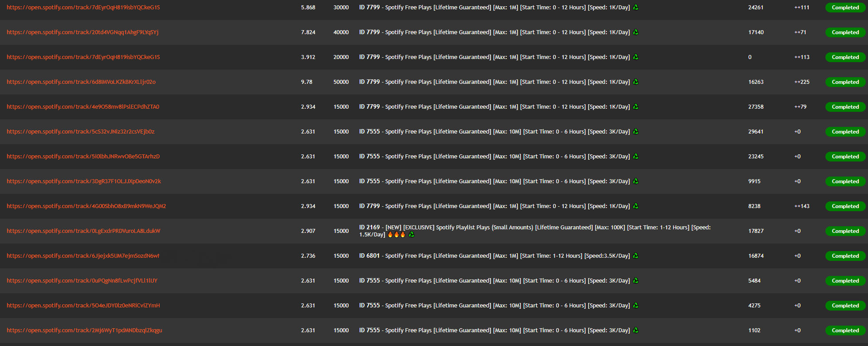Screen dimensions: 868x346
Task: Open the Spotify track link ending 20td4VGNqq1AhgF9LYqSYj
Action: click(x=82, y=32)
